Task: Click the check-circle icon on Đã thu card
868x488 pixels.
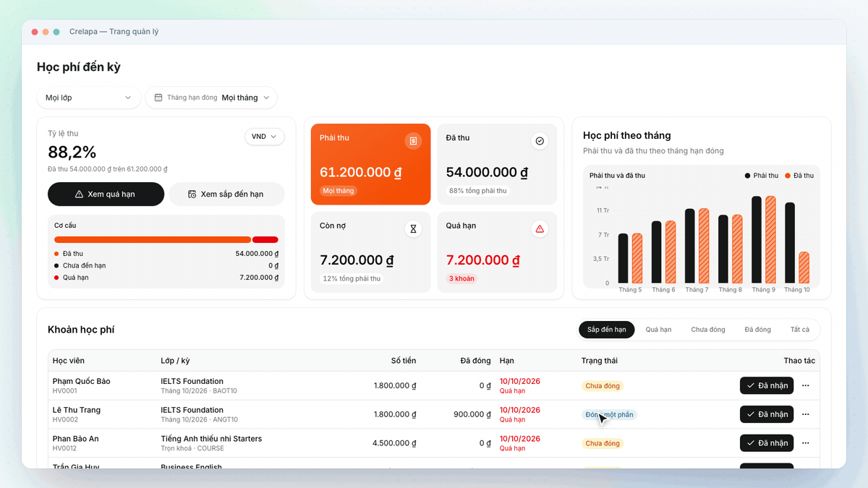Action: (x=540, y=141)
